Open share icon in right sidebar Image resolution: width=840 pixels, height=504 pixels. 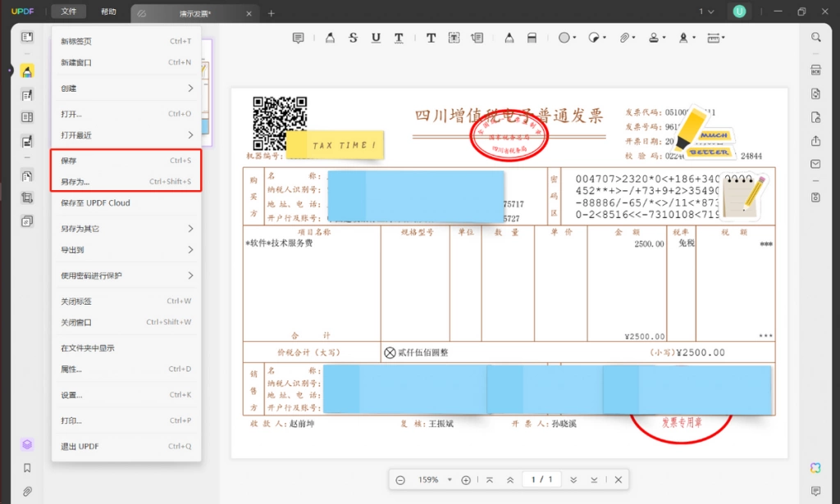pos(816,141)
